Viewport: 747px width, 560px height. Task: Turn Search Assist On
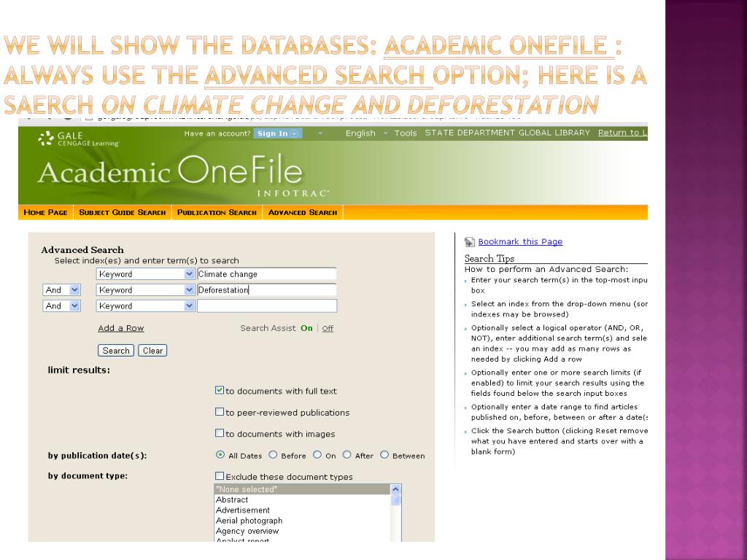[x=306, y=328]
